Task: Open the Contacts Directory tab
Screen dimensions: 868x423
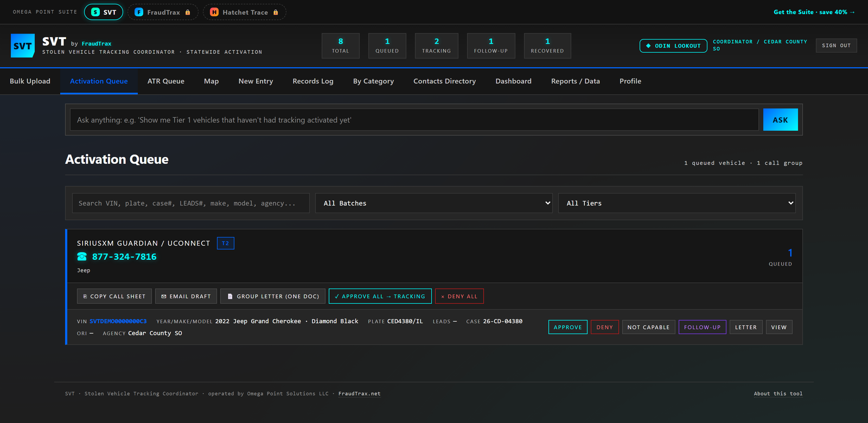Action: 445,81
